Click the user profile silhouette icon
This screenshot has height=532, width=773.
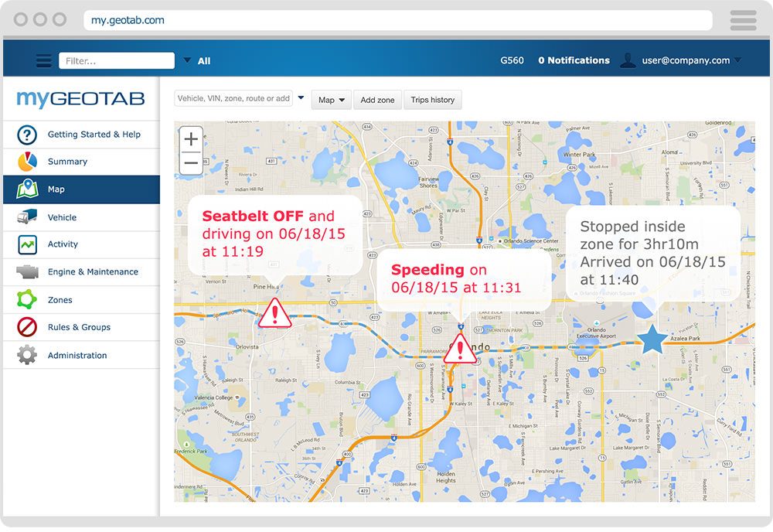click(x=628, y=60)
